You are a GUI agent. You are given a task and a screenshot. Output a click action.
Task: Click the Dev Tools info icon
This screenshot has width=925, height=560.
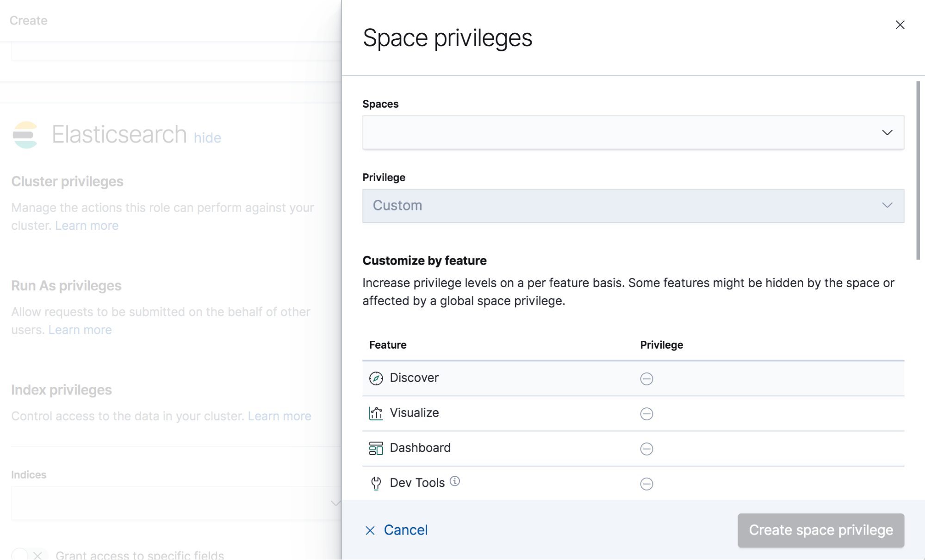(x=455, y=481)
